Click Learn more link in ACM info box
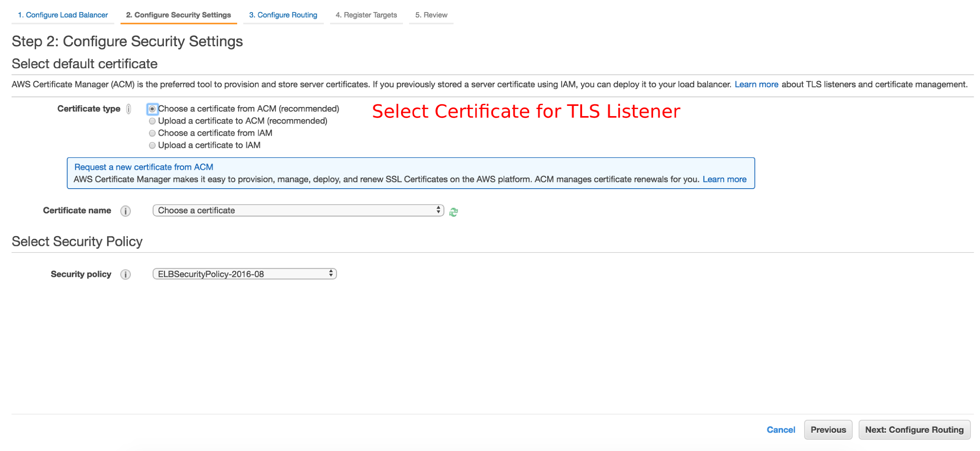This screenshot has height=451, width=980. pyautogui.click(x=724, y=179)
